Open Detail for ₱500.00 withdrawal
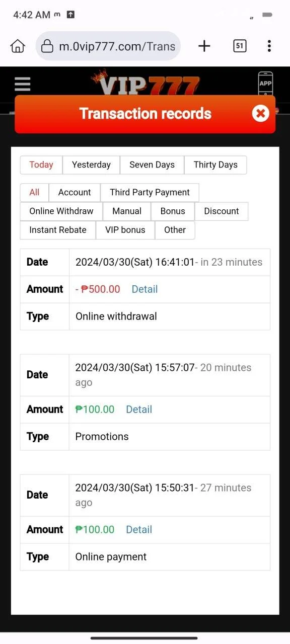Screen dimensions: 290x644 (x=144, y=289)
